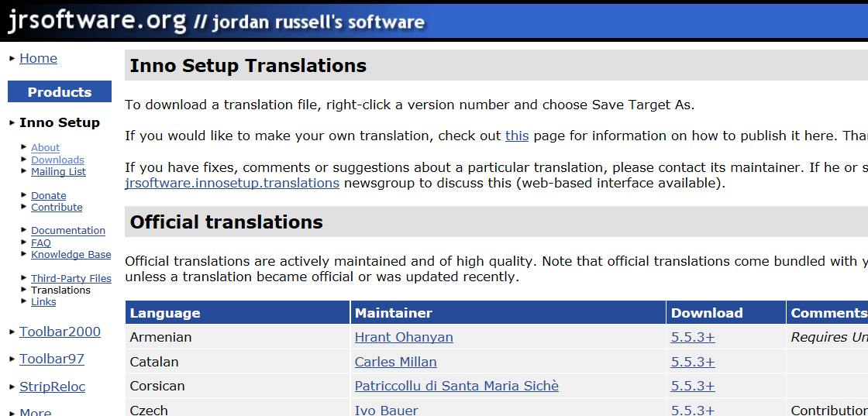868x416 pixels.
Task: Download Armenian translation version 5.5.3+
Action: pyautogui.click(x=693, y=337)
